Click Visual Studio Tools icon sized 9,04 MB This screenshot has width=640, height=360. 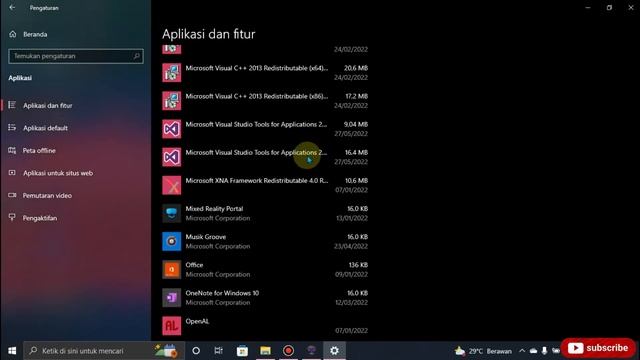[171, 129]
